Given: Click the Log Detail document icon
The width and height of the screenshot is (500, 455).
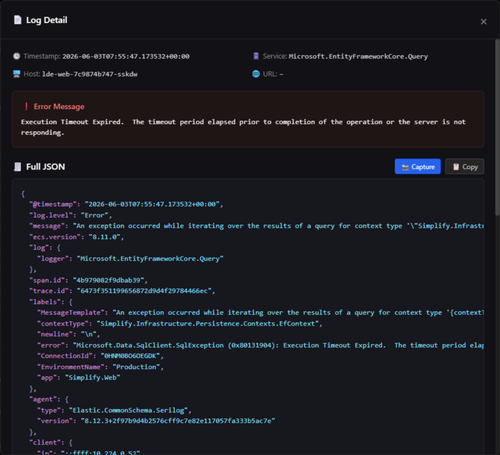Looking at the screenshot, I should pyautogui.click(x=18, y=20).
